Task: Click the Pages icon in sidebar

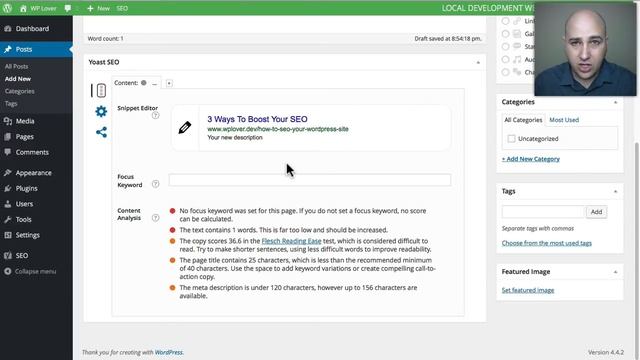Action: [x=7, y=137]
